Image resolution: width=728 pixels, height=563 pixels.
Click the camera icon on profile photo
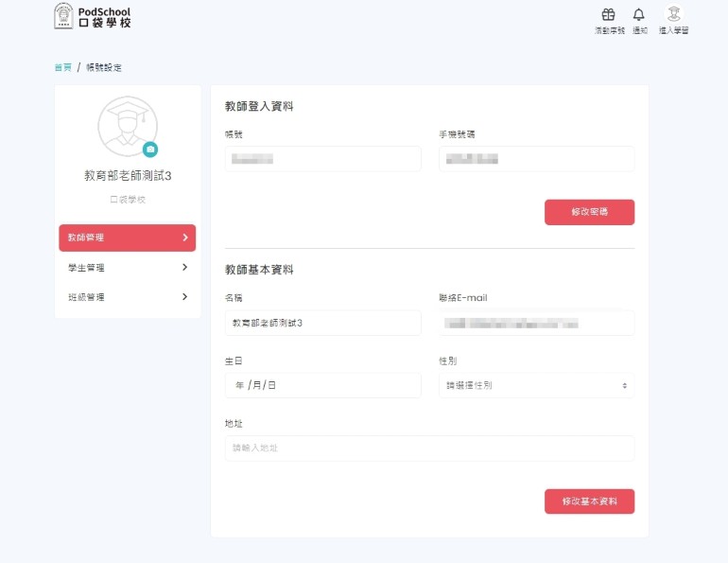(x=150, y=150)
